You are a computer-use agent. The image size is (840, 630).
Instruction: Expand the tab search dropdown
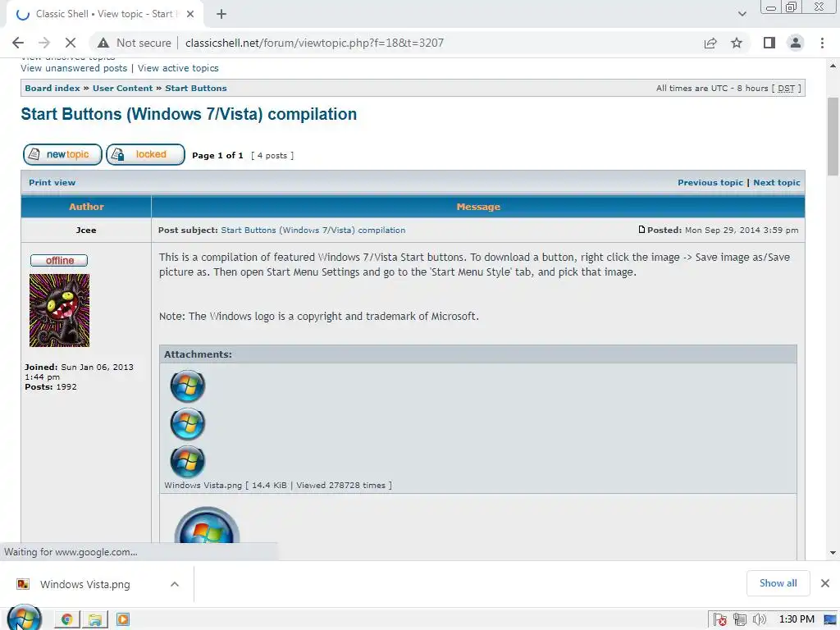[x=742, y=14]
